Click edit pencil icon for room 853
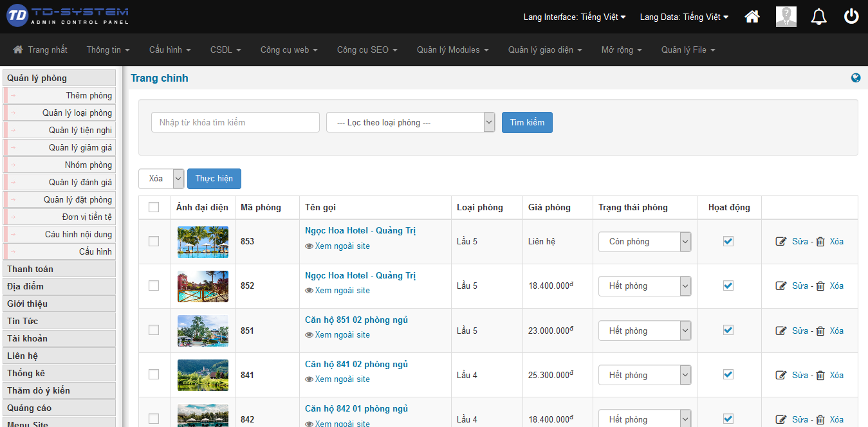 coord(781,242)
